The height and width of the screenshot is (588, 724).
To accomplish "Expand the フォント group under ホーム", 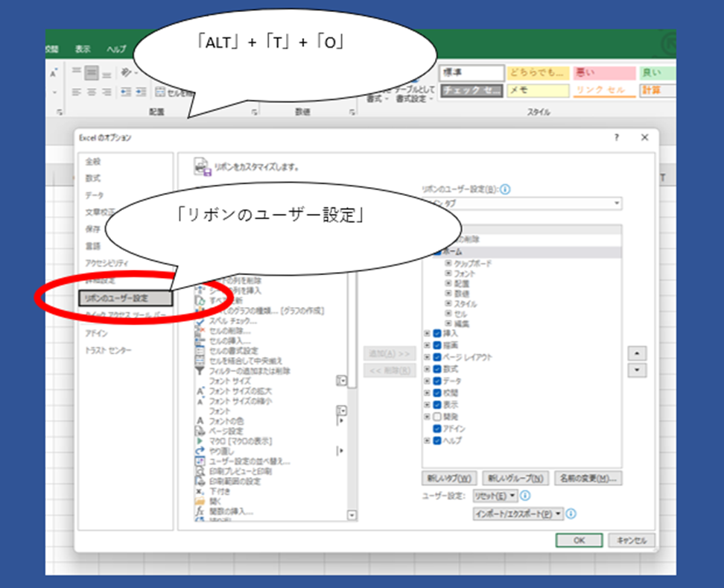I will [448, 274].
